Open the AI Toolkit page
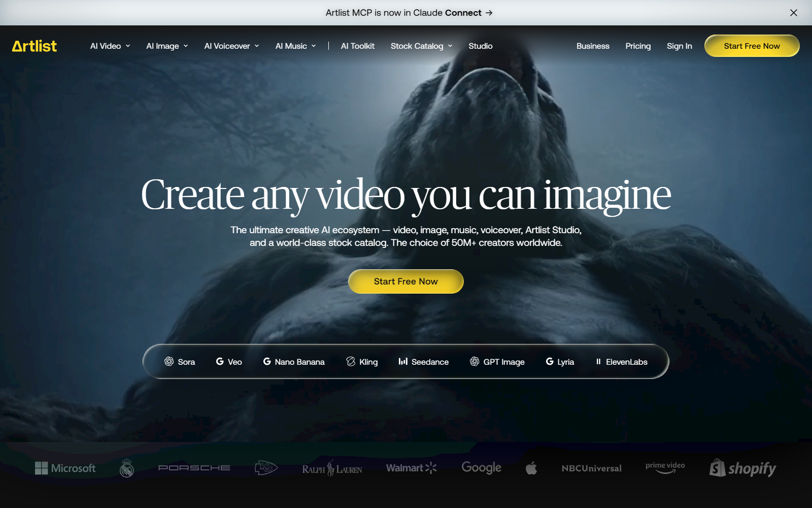Viewport: 812px width, 508px height. pyautogui.click(x=358, y=46)
